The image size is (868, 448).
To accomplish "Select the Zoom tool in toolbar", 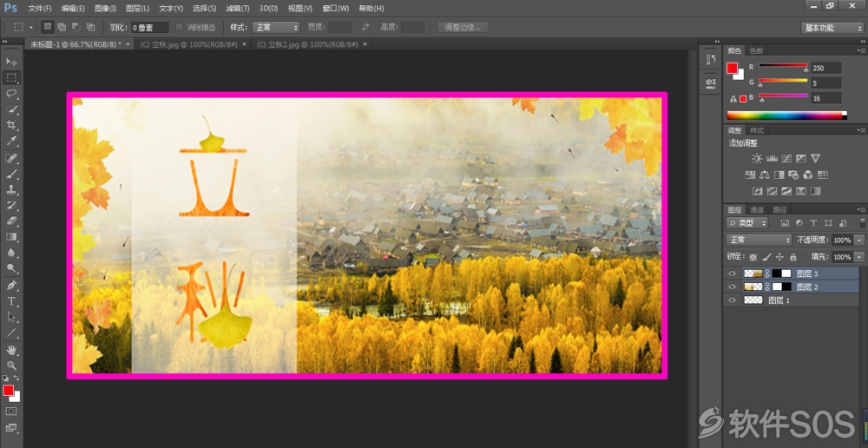I will [x=11, y=366].
